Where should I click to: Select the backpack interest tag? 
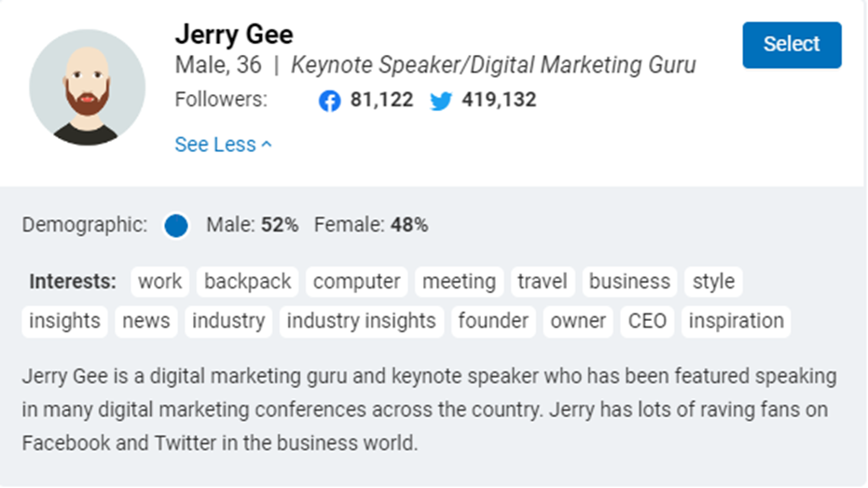pyautogui.click(x=247, y=282)
